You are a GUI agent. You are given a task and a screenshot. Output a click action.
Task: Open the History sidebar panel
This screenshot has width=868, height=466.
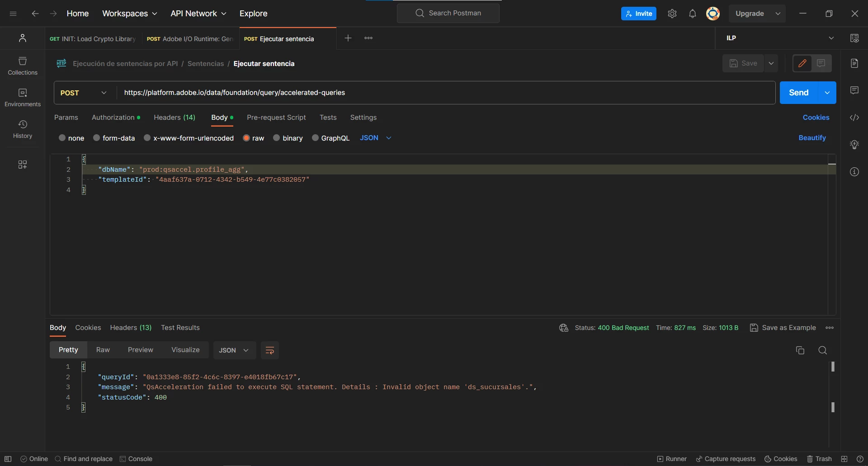coord(23,129)
